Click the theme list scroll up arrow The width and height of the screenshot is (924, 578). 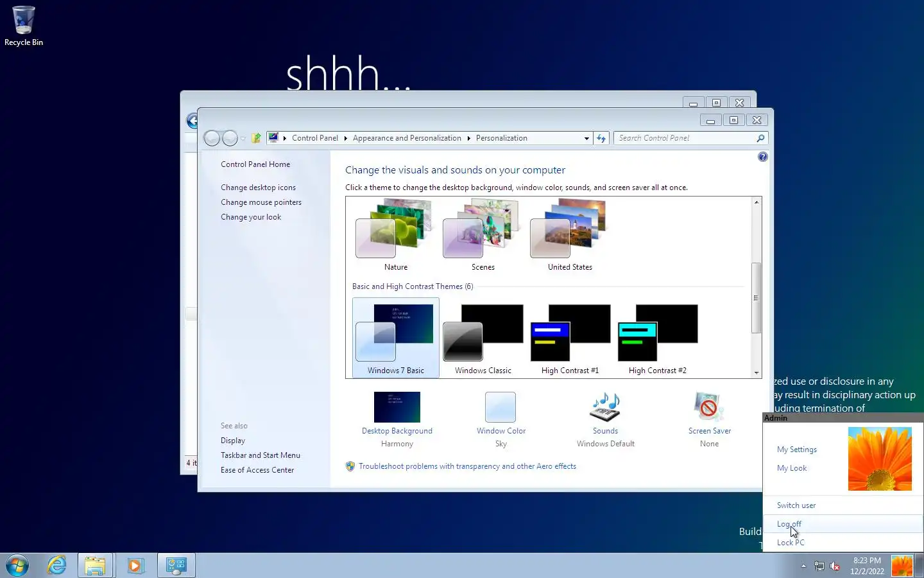point(757,202)
